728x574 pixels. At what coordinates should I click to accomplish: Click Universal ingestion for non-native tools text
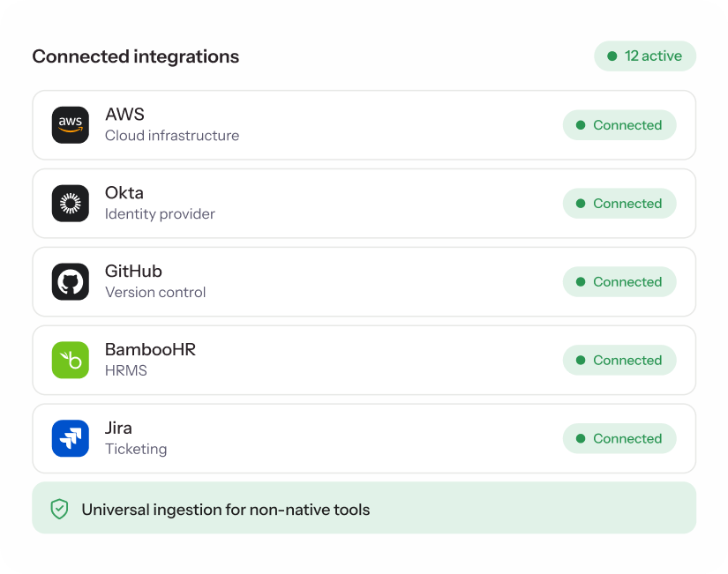click(226, 510)
